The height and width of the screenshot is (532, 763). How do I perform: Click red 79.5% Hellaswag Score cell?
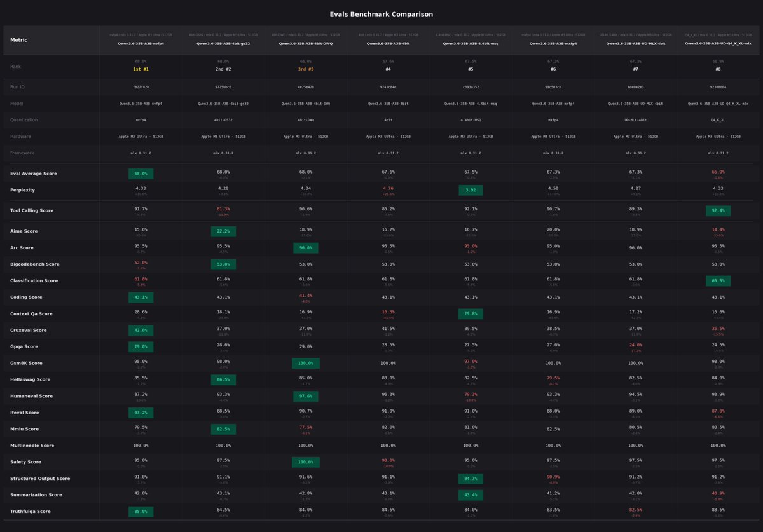pos(553,378)
